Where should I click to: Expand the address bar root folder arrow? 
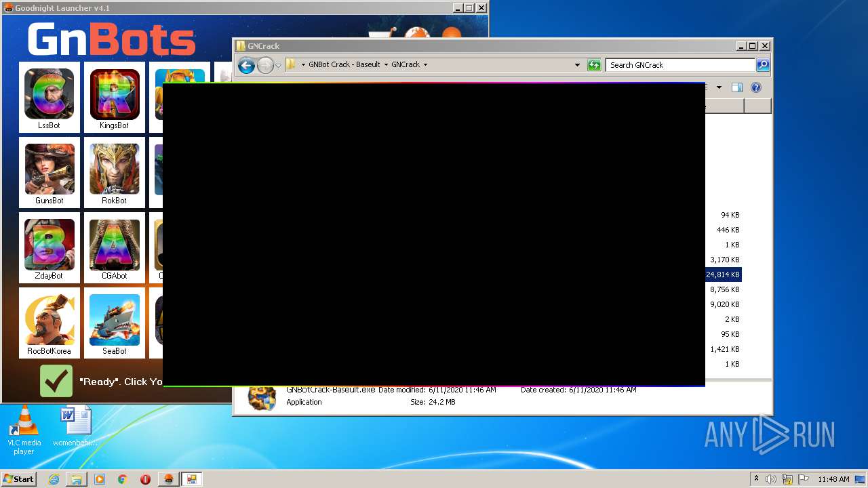[303, 65]
